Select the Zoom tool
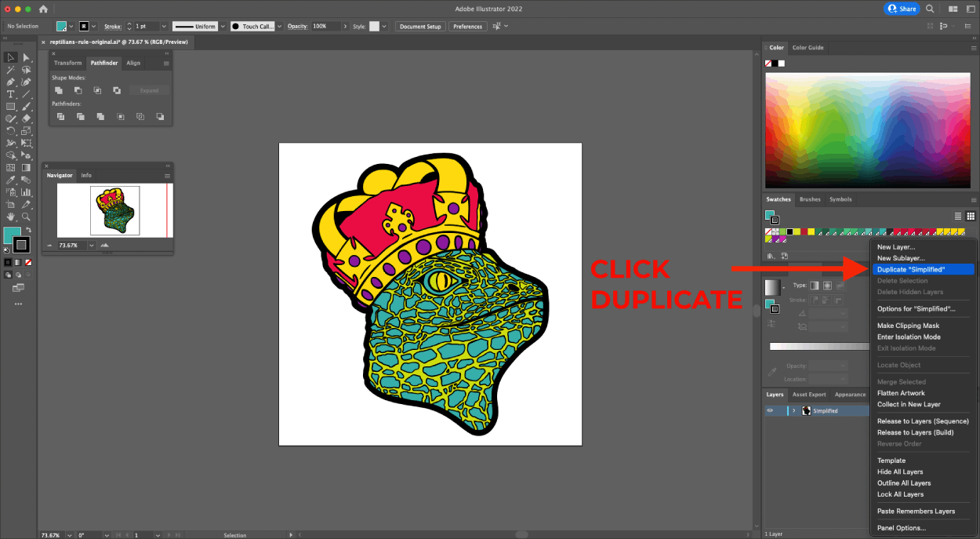Image resolution: width=980 pixels, height=539 pixels. 26,217
